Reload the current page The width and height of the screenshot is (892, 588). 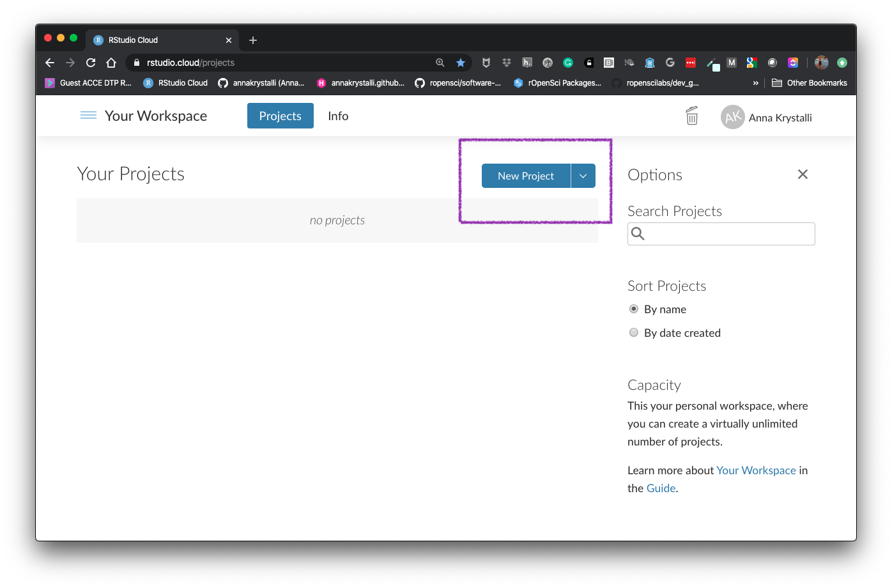(91, 63)
